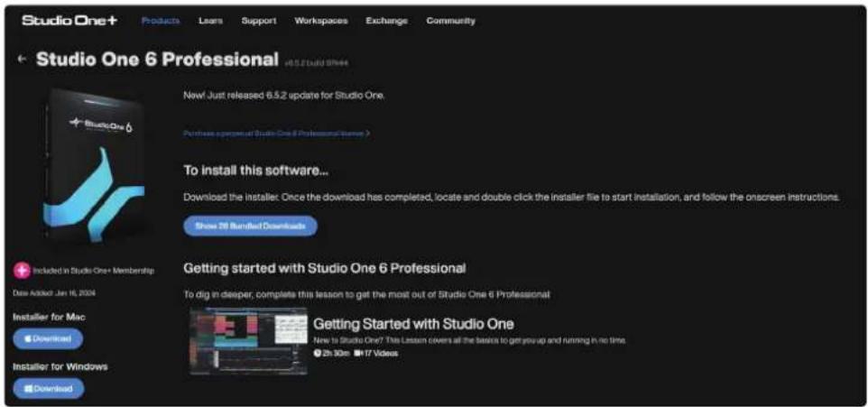Image resolution: width=868 pixels, height=407 pixels.
Task: Open the Community page
Action: coord(450,21)
